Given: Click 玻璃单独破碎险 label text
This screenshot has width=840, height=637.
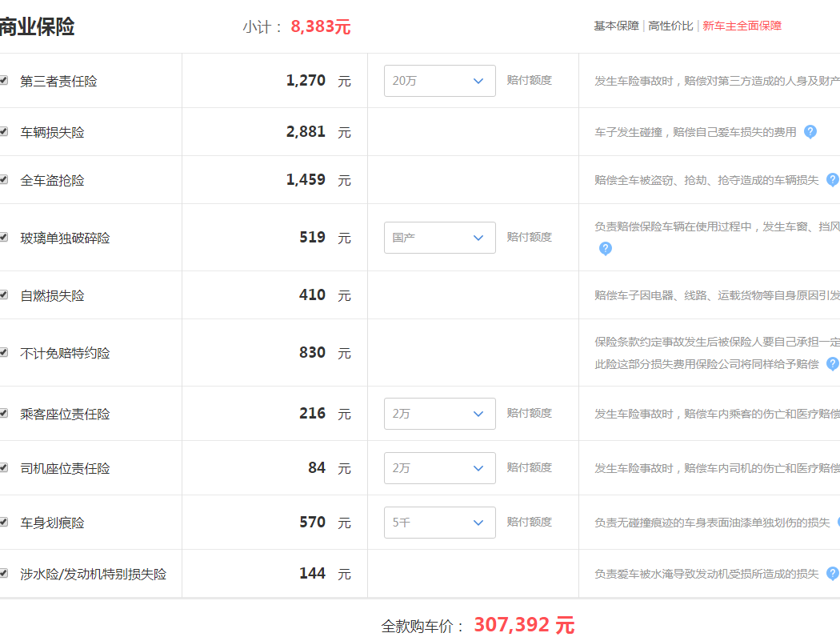Looking at the screenshot, I should [x=66, y=238].
